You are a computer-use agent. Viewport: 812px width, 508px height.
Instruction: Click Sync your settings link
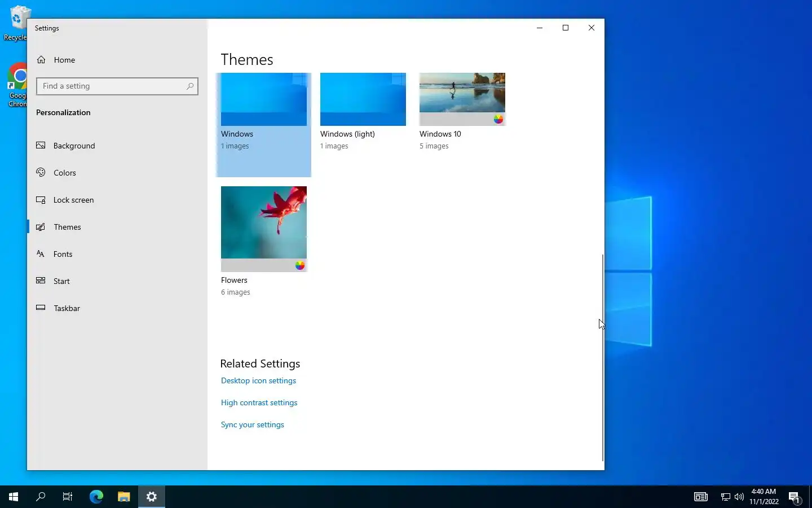[252, 424]
